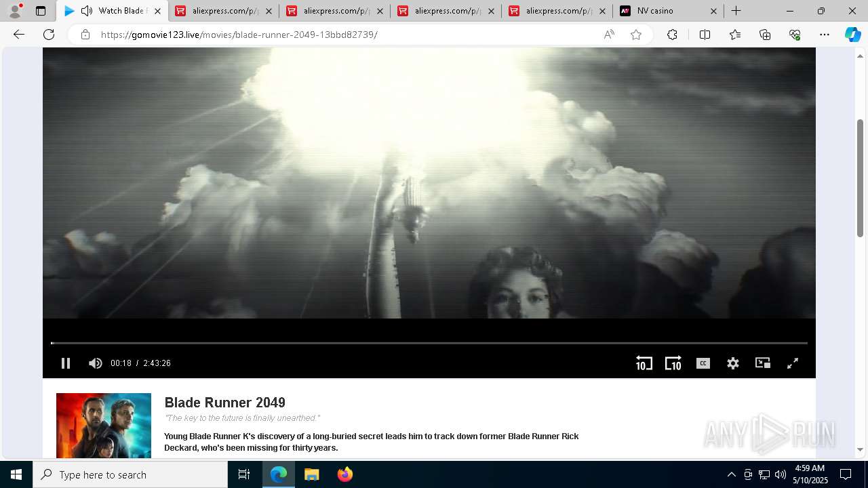This screenshot has height=488, width=868.
Task: Open Browser essentials heart icon
Action: [x=795, y=35]
